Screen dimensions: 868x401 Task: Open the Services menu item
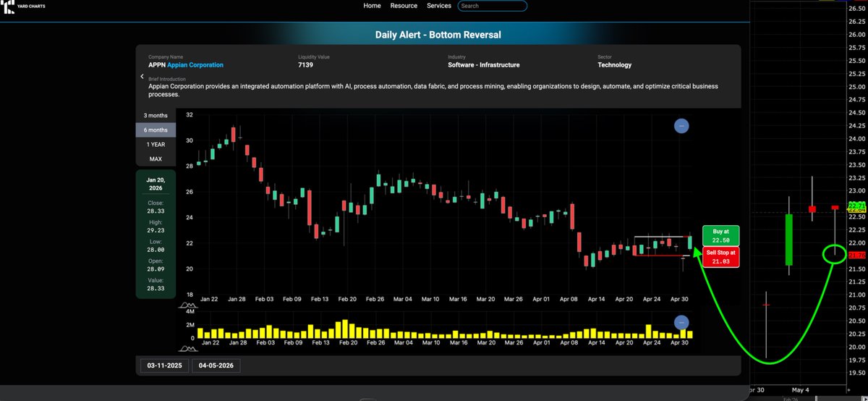coord(439,6)
